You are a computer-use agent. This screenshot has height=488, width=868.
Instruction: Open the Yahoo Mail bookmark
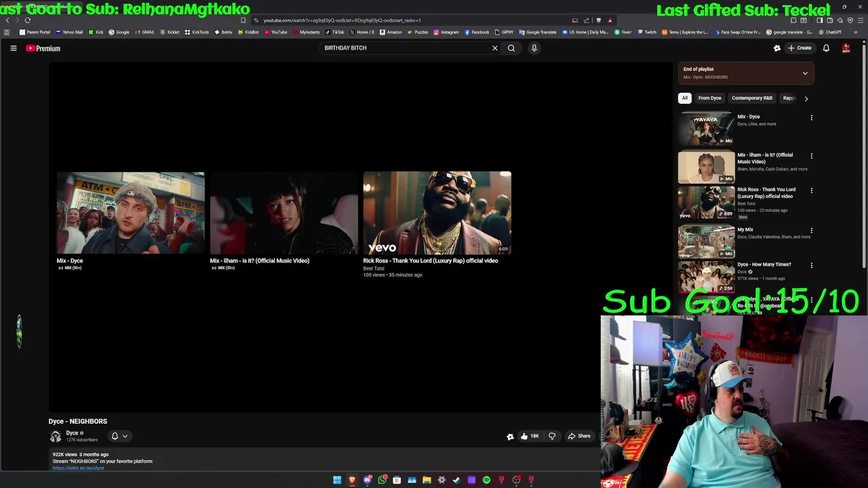(69, 32)
